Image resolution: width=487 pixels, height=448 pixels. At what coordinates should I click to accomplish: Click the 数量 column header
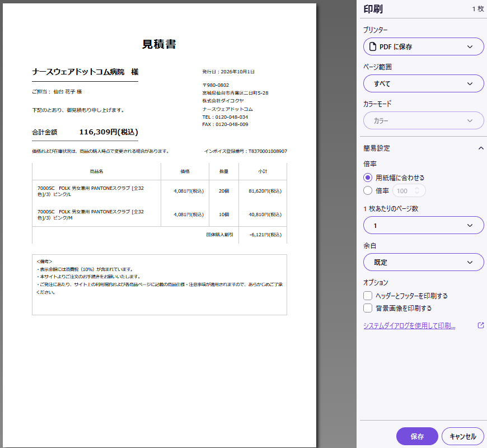[224, 171]
